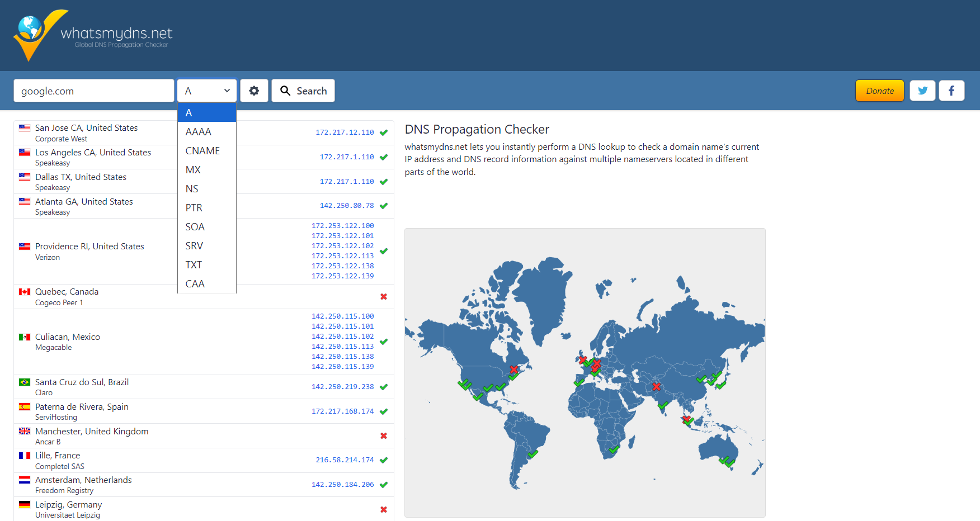Screen dimensions: 980x521
Task: Click the world map image
Action: tap(585, 373)
